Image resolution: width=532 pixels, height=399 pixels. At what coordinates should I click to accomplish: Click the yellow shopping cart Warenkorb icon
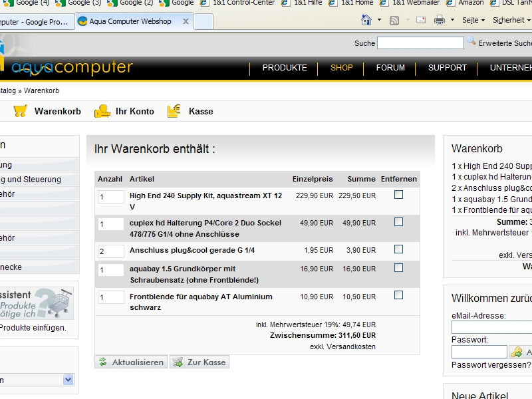pyautogui.click(x=20, y=112)
